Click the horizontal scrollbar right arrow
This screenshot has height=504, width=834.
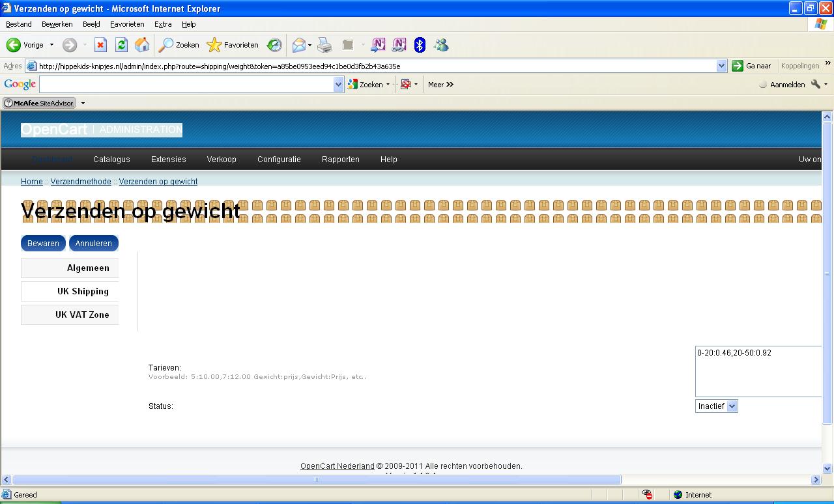(816, 480)
